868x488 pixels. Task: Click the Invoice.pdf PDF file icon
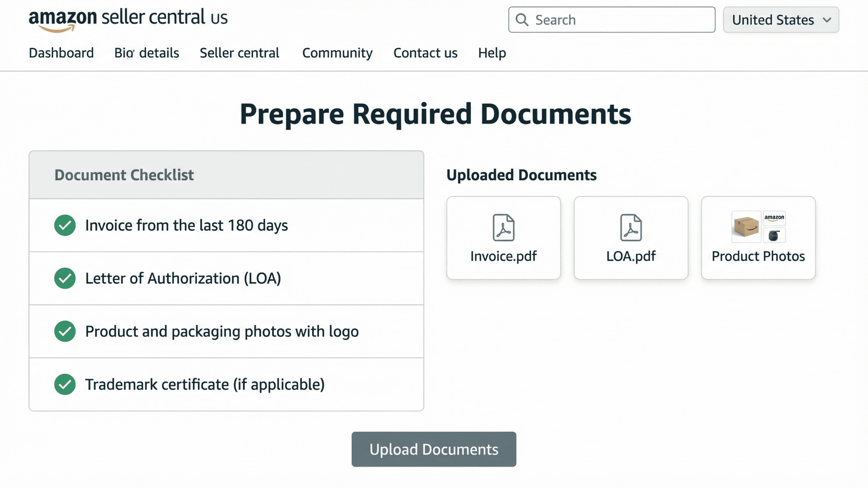[x=503, y=228]
